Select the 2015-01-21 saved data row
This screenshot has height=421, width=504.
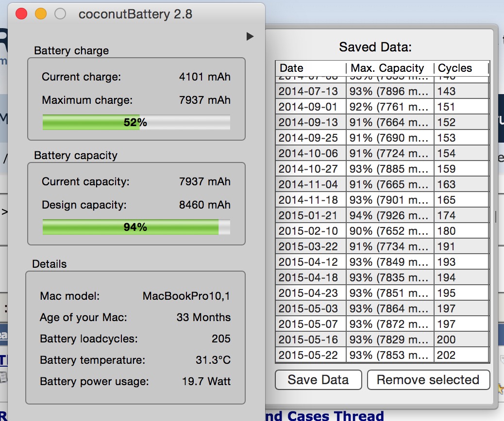click(x=382, y=215)
